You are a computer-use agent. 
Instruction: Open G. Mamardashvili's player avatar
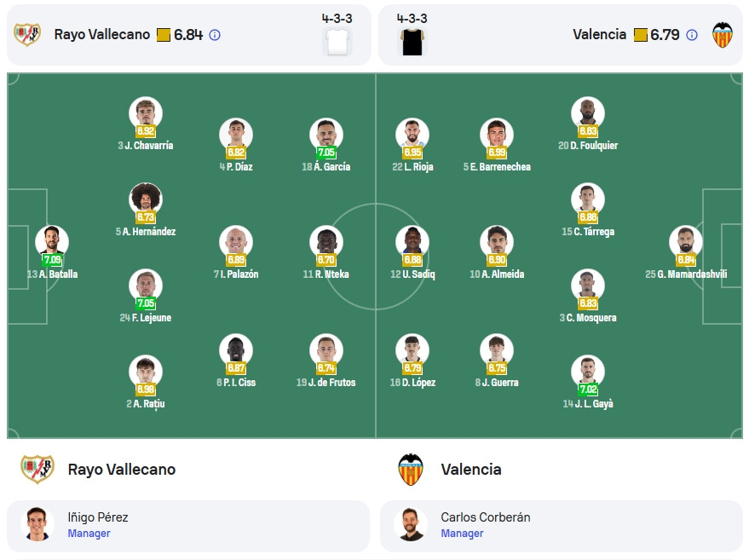tap(685, 242)
